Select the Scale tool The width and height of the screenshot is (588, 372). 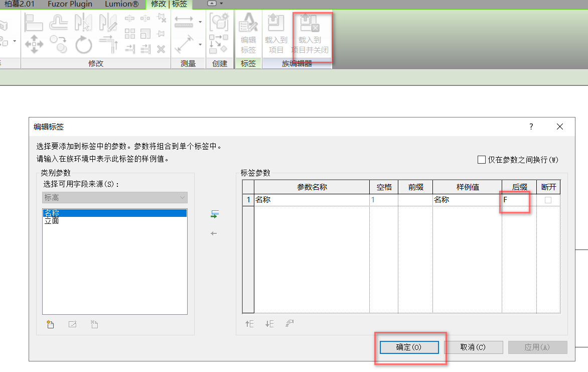click(x=145, y=34)
